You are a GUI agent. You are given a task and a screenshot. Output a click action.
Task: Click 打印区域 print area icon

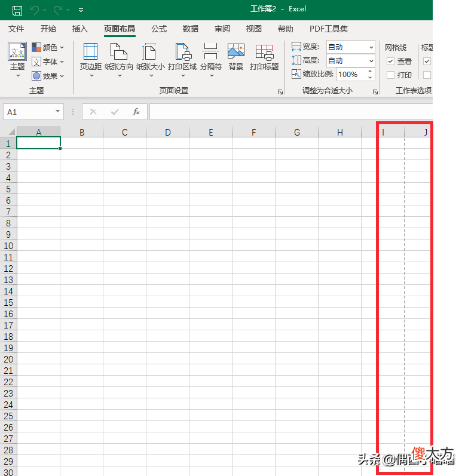pyautogui.click(x=183, y=51)
